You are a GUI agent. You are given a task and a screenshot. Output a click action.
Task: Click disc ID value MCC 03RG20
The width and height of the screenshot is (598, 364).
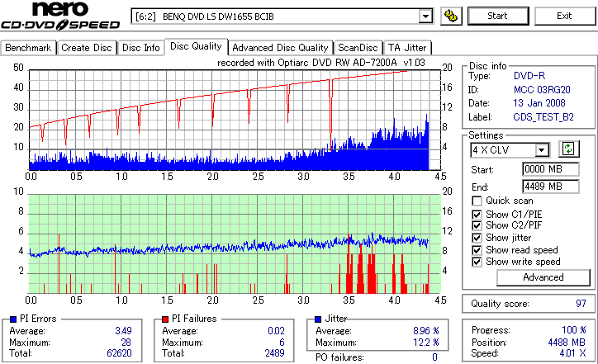tap(542, 90)
